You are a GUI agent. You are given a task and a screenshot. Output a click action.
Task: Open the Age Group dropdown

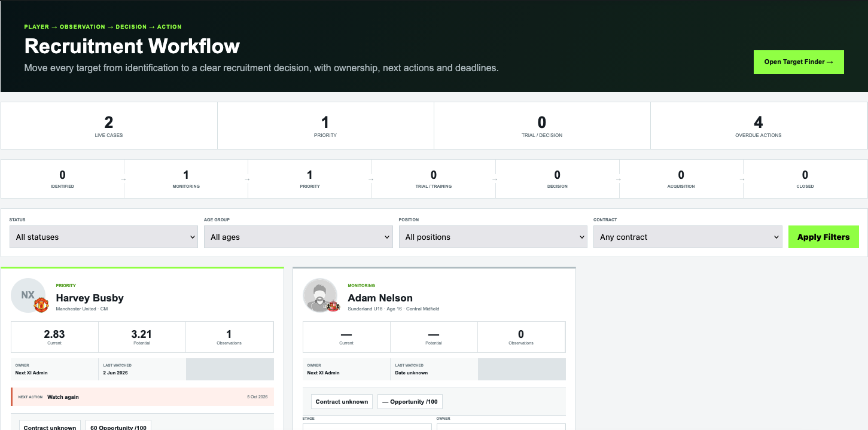tap(298, 237)
